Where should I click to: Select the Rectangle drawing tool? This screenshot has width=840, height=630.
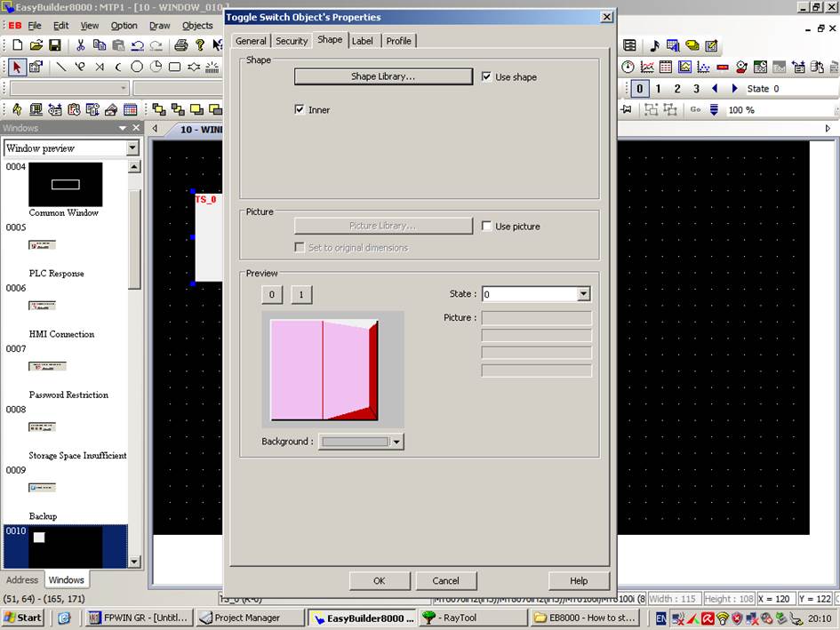(x=175, y=67)
